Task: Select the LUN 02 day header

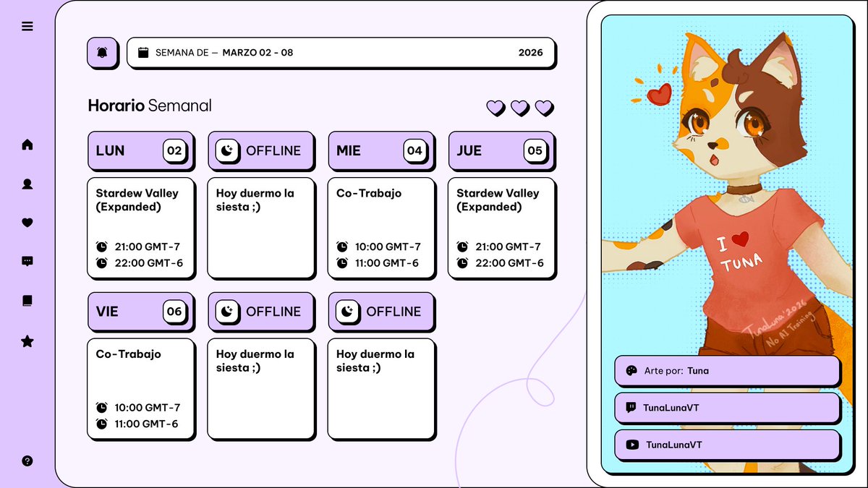Action: tap(140, 150)
